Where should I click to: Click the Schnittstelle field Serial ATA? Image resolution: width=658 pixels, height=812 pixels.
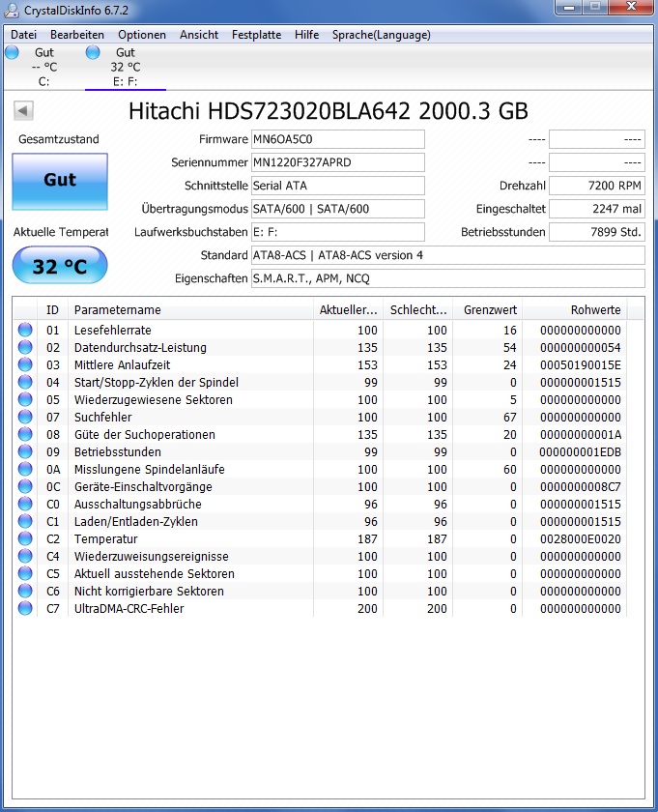(338, 186)
